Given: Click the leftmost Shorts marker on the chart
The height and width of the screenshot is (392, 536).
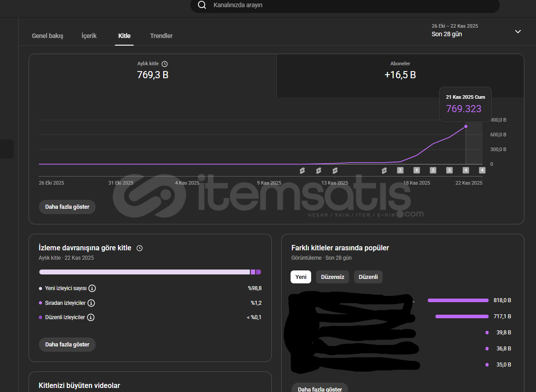Looking at the screenshot, I should click(x=302, y=170).
